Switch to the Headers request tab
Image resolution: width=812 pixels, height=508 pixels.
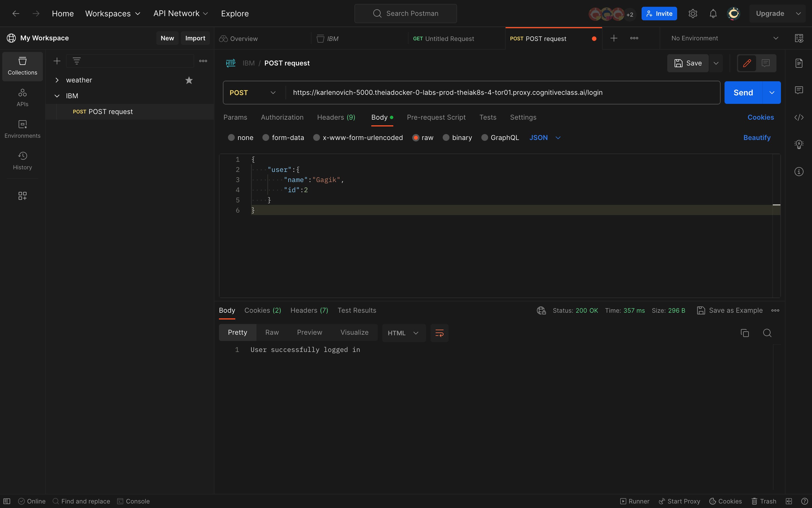[x=336, y=117]
